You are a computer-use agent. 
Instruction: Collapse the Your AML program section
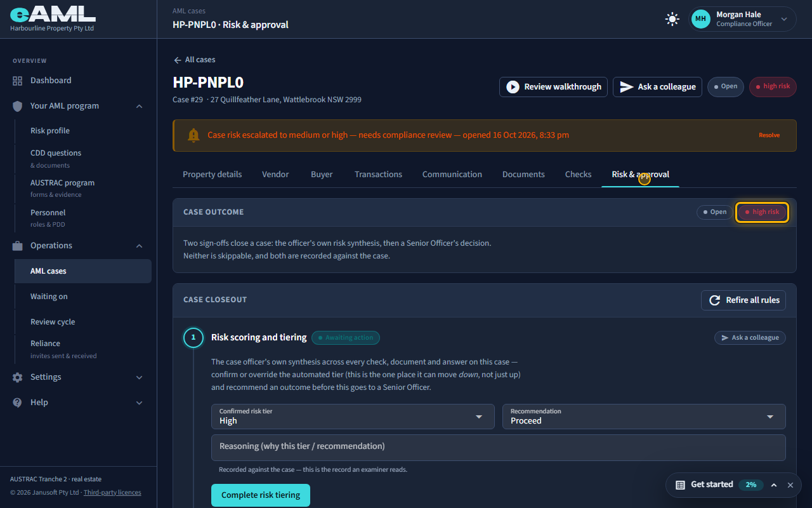140,106
